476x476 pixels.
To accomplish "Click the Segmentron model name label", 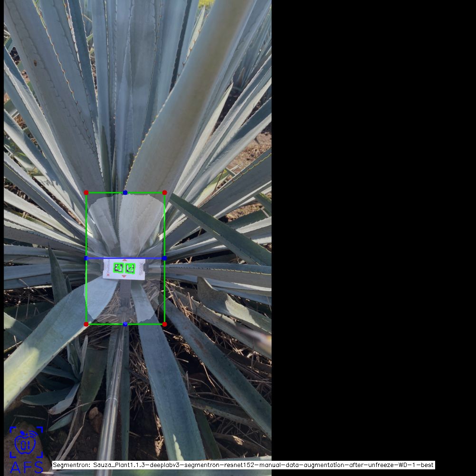I will coord(243,465).
